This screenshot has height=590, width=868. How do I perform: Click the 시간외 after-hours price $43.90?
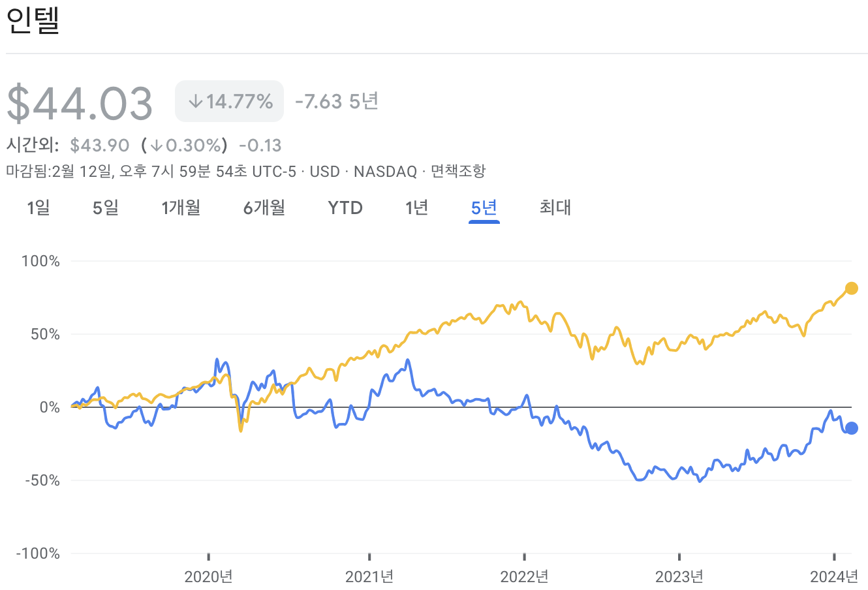tap(100, 145)
